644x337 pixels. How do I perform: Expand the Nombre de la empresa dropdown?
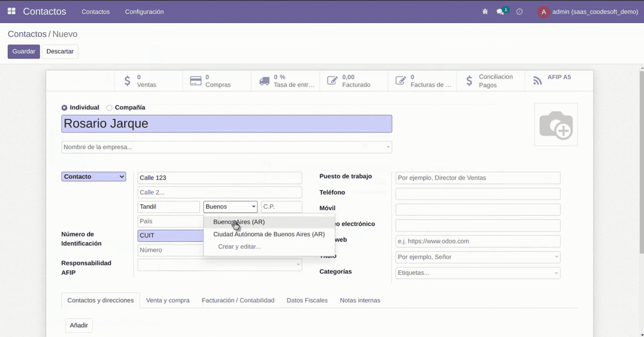coord(388,147)
